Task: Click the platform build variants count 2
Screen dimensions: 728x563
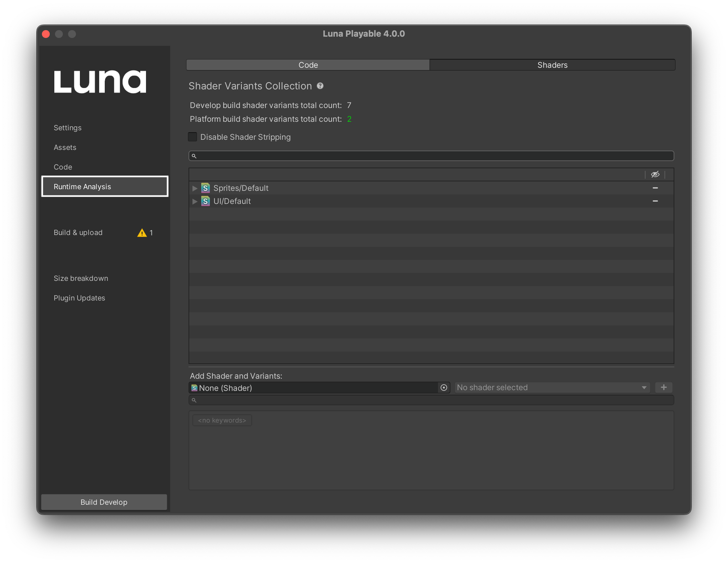Action: 349,119
